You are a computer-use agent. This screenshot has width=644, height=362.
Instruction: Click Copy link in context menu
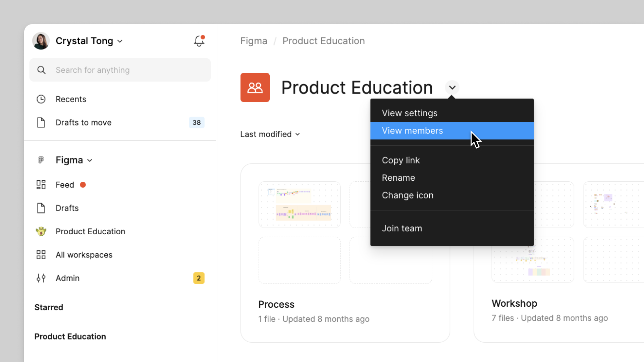click(401, 160)
